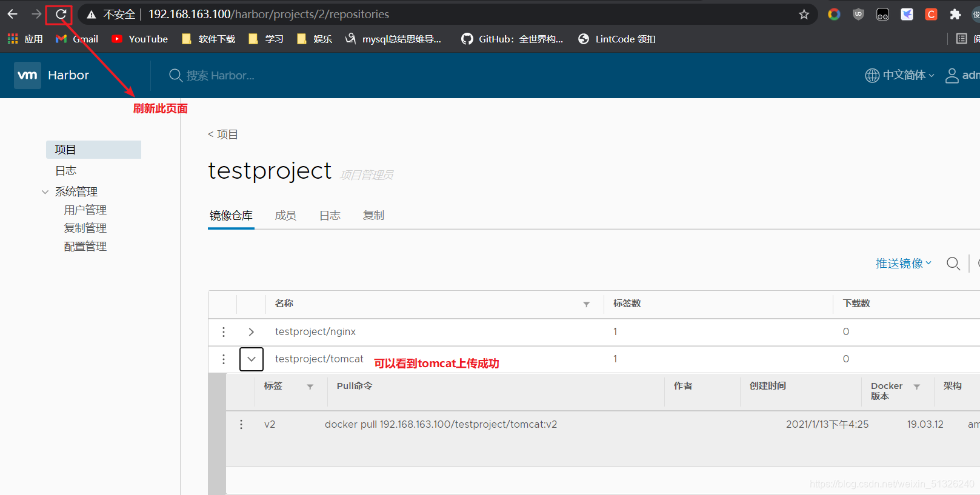Sort by the 标签数 column header

pyautogui.click(x=627, y=304)
